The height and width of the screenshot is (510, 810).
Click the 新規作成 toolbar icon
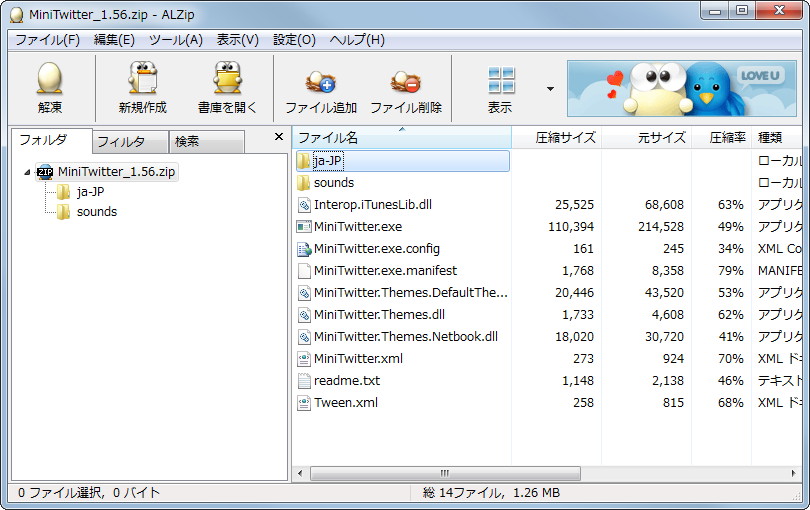[143, 78]
